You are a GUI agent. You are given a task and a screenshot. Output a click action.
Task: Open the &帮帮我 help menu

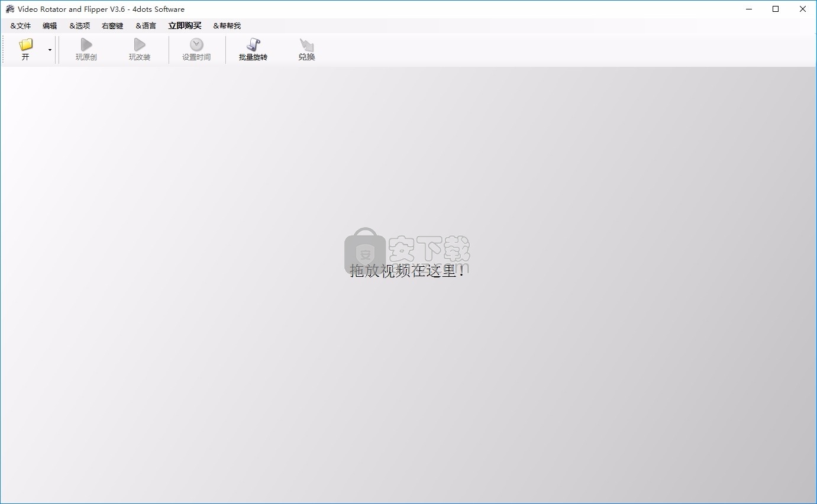227,25
